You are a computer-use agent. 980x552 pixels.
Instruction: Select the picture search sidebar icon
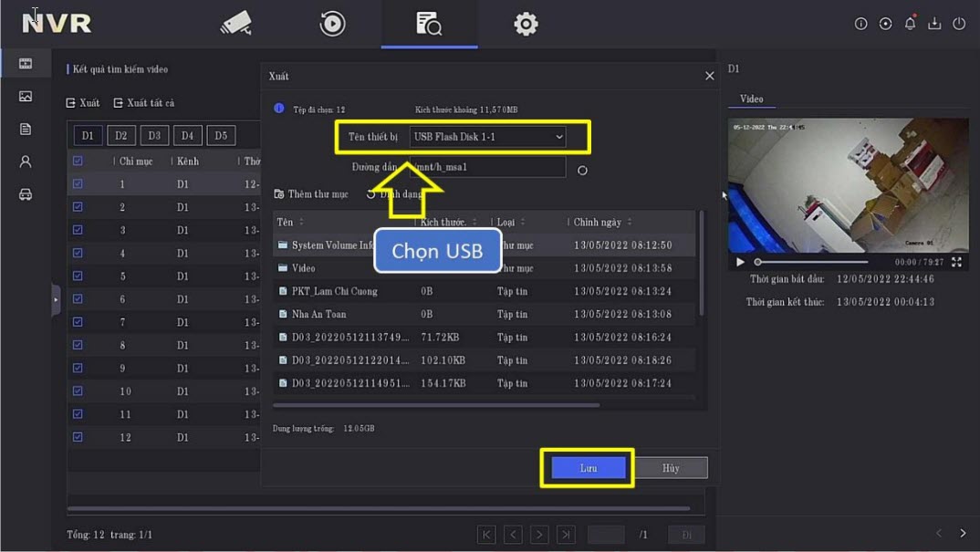coord(26,97)
